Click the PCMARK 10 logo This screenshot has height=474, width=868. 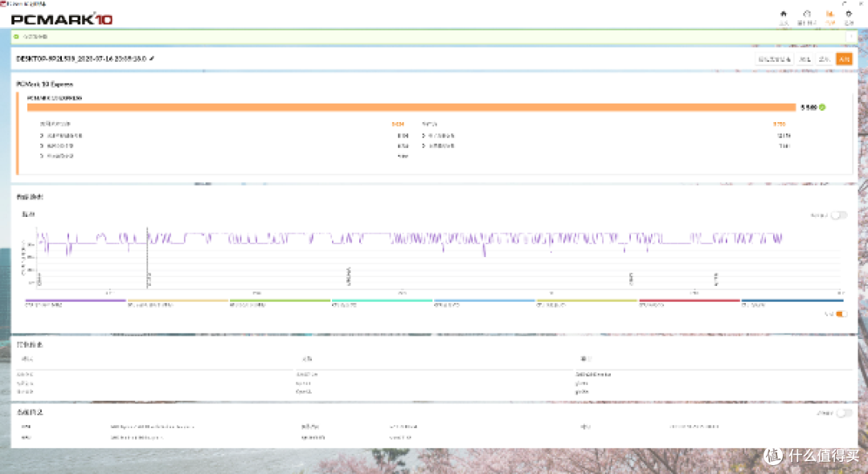[61, 19]
